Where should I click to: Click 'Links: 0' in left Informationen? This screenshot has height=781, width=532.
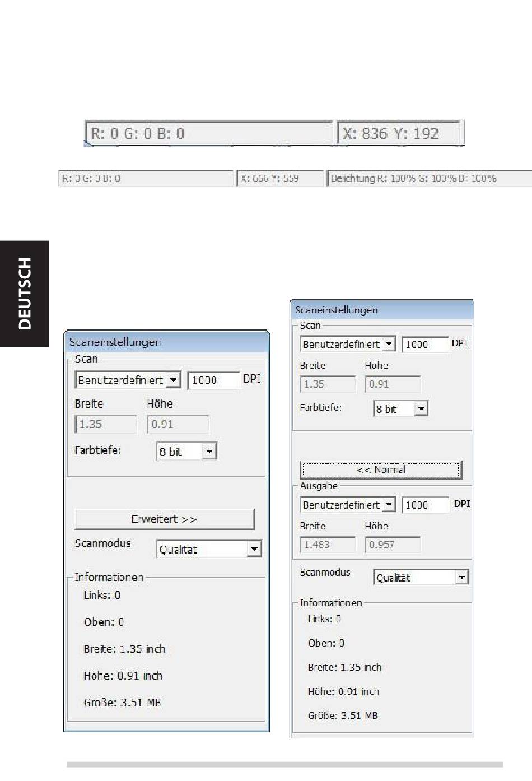tap(102, 595)
